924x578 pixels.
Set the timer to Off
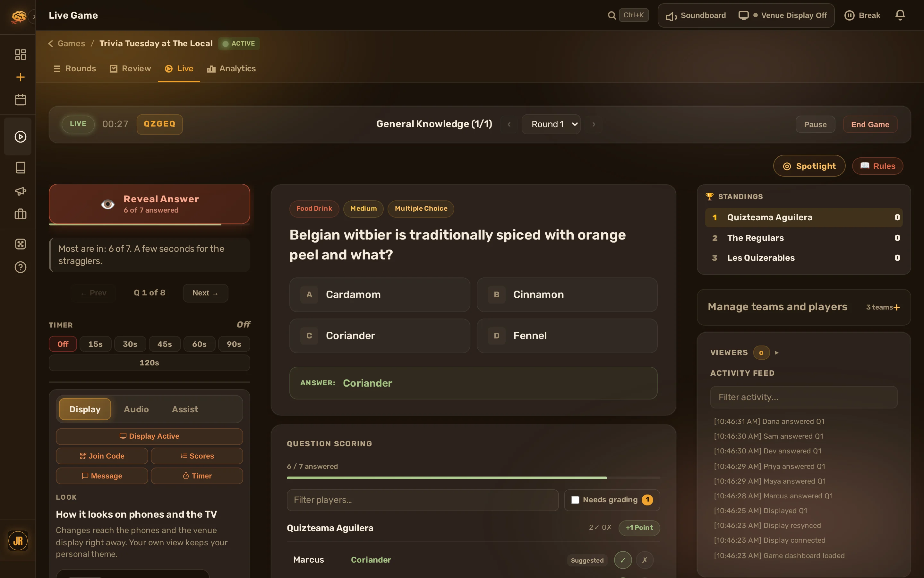[63, 344]
